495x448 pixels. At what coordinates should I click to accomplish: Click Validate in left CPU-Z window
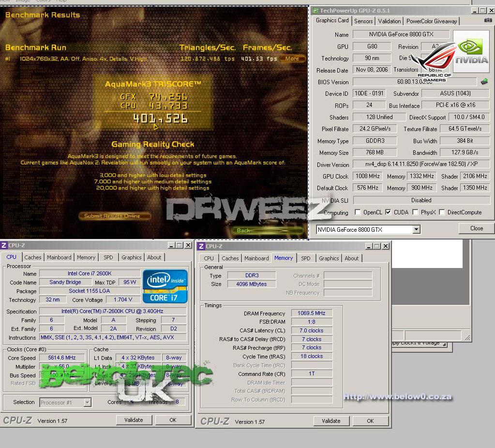coord(134,420)
